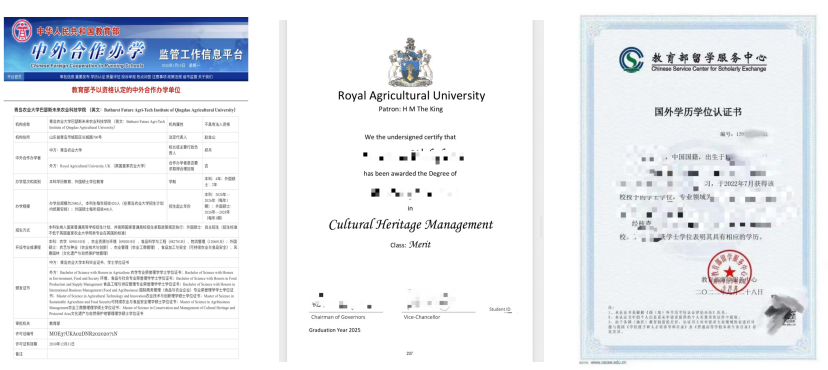The image size is (828, 370).
Task: Click the Royal Agricultural University title text
Action: (411, 96)
